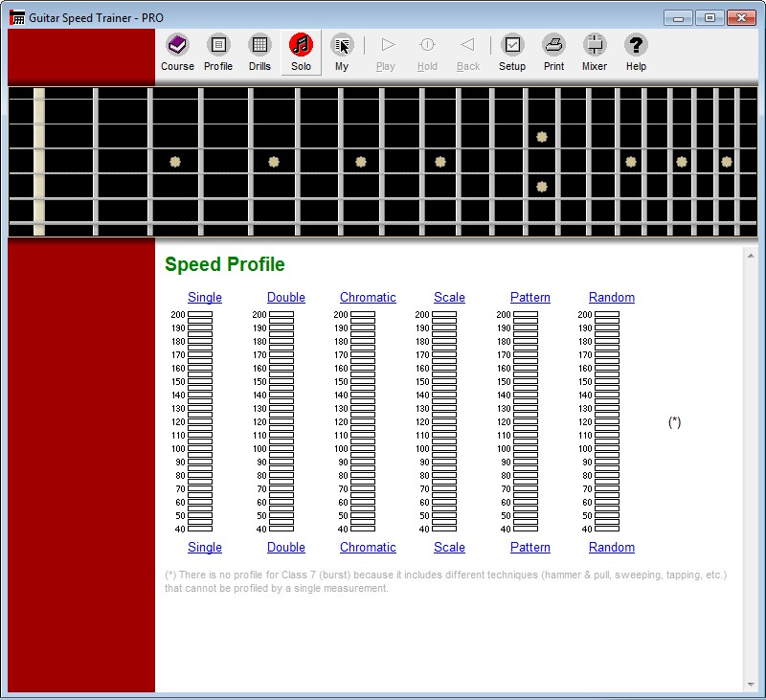The width and height of the screenshot is (766, 700).
Task: Click the Speed Profile heading
Action: coord(225,264)
